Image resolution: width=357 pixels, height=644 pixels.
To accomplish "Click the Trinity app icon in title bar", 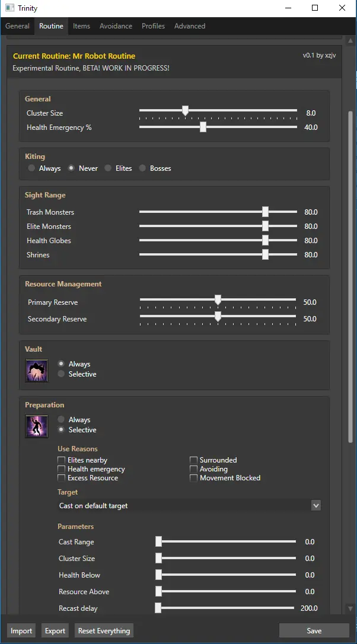I will (10, 8).
